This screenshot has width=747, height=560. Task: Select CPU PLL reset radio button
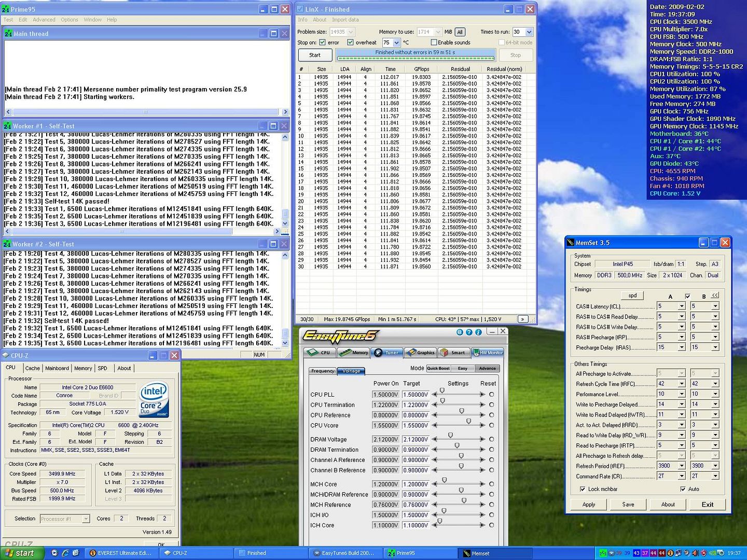(491, 395)
